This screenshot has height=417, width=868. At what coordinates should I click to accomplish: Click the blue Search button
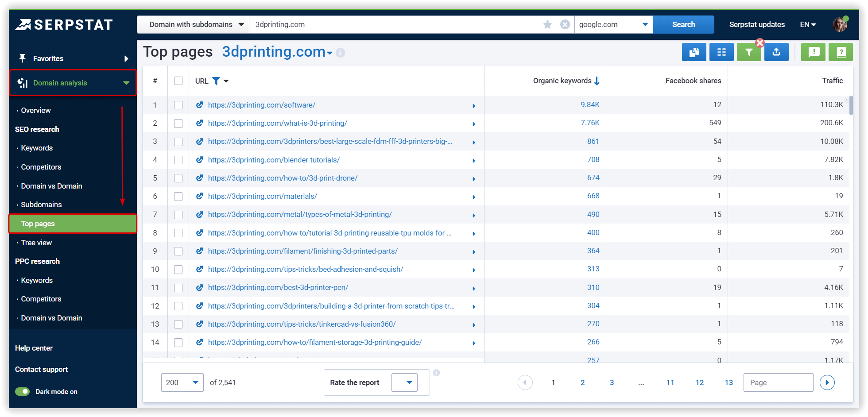pos(684,24)
